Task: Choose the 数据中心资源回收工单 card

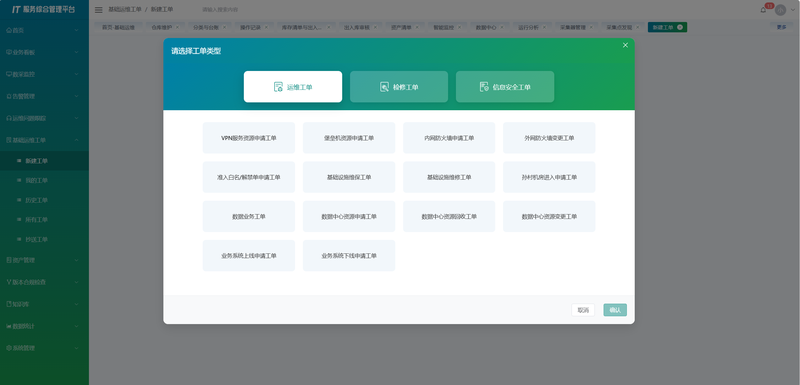Action: point(449,216)
